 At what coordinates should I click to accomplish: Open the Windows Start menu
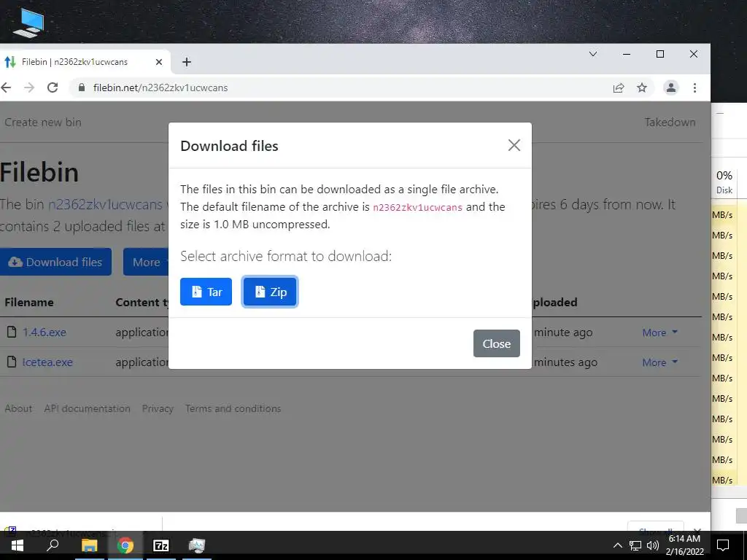click(x=18, y=545)
